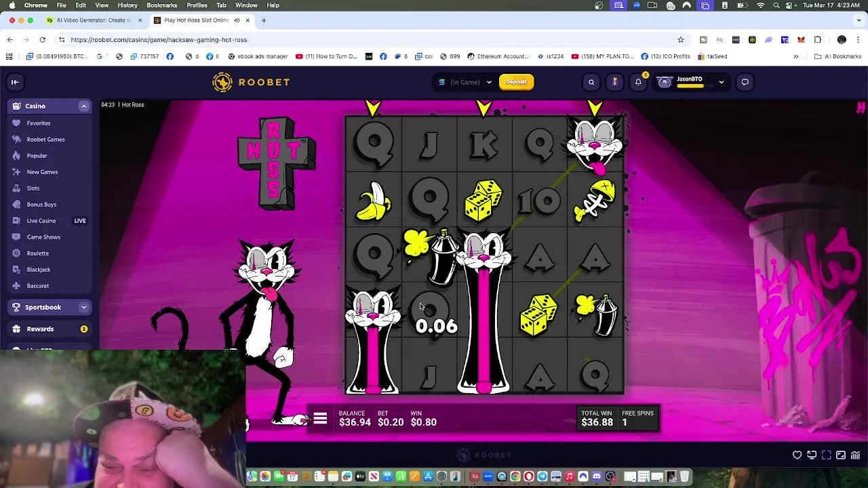The width and height of the screenshot is (868, 488).
Task: View site information icon in address bar
Action: click(61, 39)
